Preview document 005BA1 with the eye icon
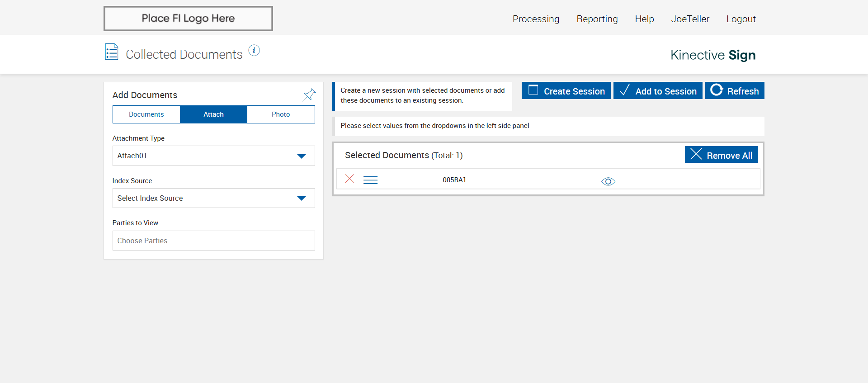The width and height of the screenshot is (868, 383). 608,181
